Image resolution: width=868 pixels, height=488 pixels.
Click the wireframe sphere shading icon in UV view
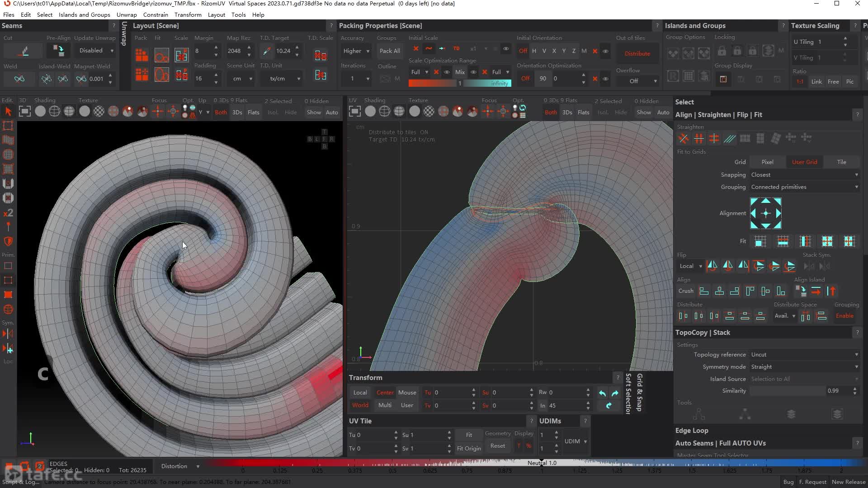coord(384,112)
